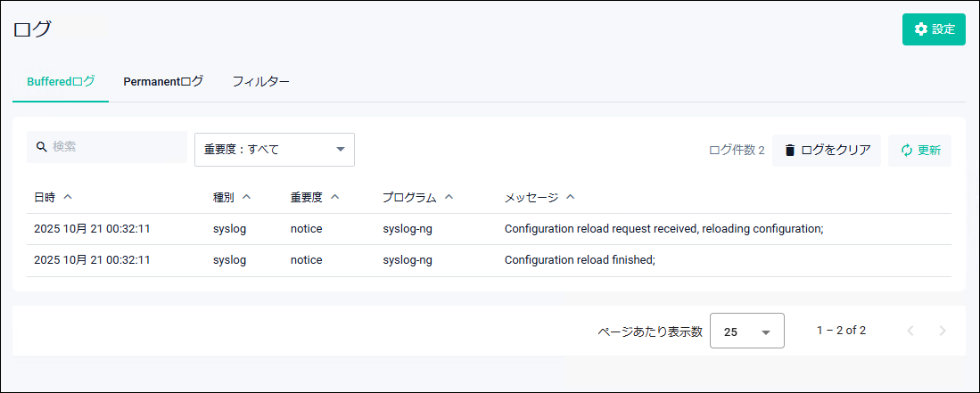
Task: Open the rows-per-page dropdown showing 25
Action: pyautogui.click(x=746, y=332)
